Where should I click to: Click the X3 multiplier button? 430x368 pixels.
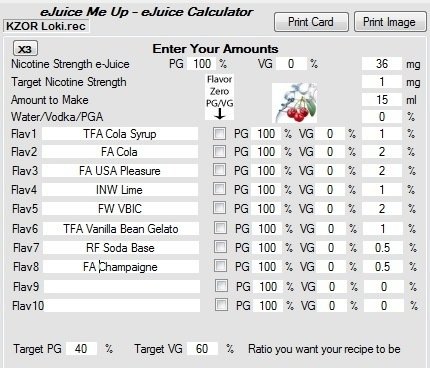pyautogui.click(x=25, y=49)
